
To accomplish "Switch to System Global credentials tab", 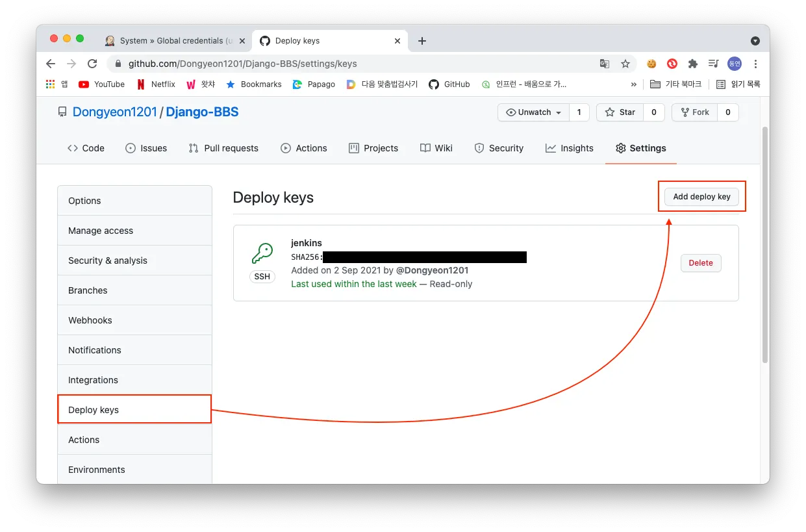I will pos(175,41).
